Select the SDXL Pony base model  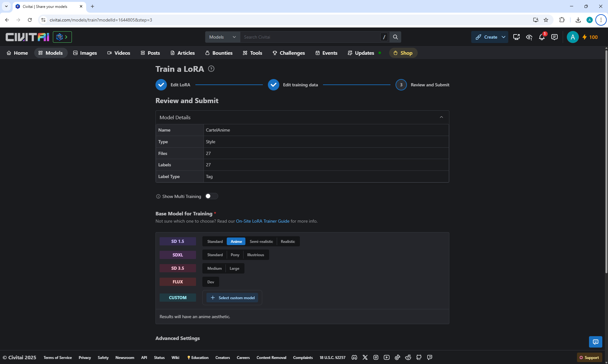coord(235,255)
